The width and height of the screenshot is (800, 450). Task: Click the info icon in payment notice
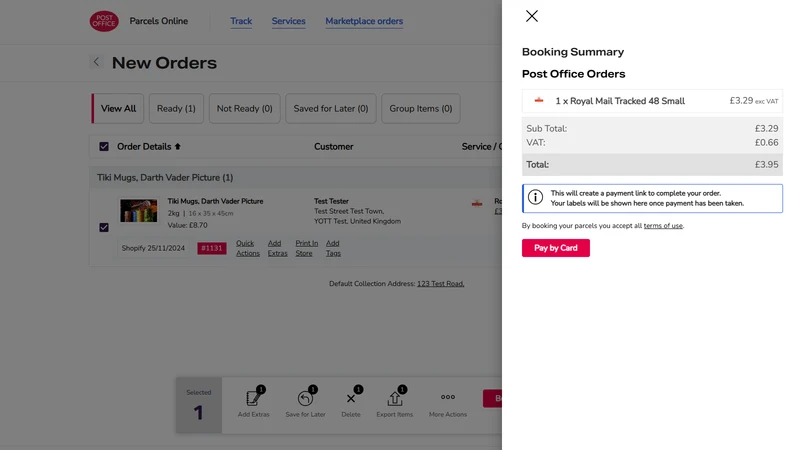coord(535,197)
